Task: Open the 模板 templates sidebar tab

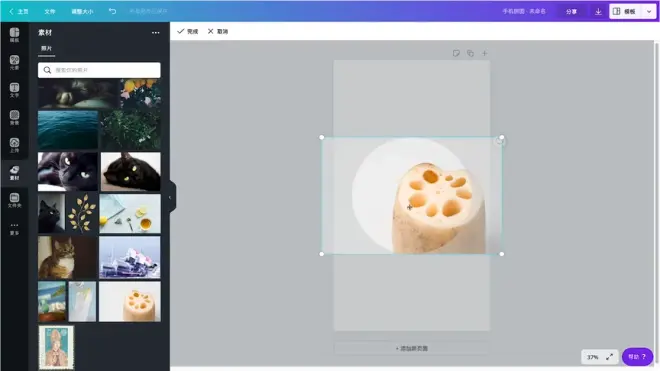Action: 14,35
